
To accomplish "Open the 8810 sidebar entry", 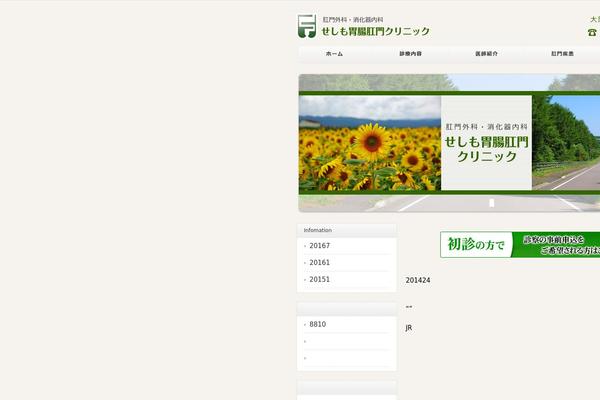I will tap(318, 324).
